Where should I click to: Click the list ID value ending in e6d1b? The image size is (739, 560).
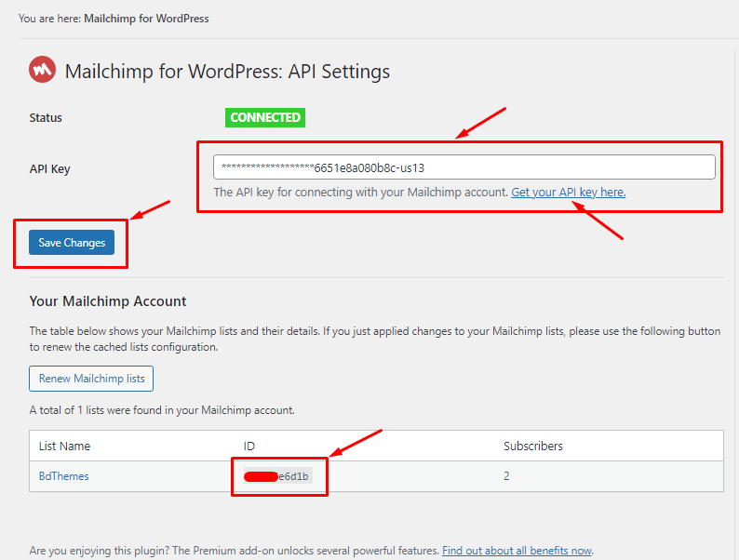pyautogui.click(x=277, y=476)
